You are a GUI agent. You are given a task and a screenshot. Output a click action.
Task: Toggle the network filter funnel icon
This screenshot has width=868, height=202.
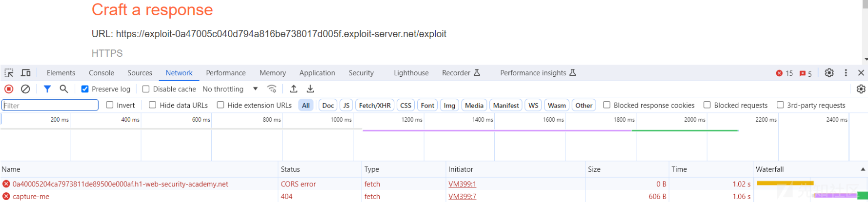click(x=47, y=89)
